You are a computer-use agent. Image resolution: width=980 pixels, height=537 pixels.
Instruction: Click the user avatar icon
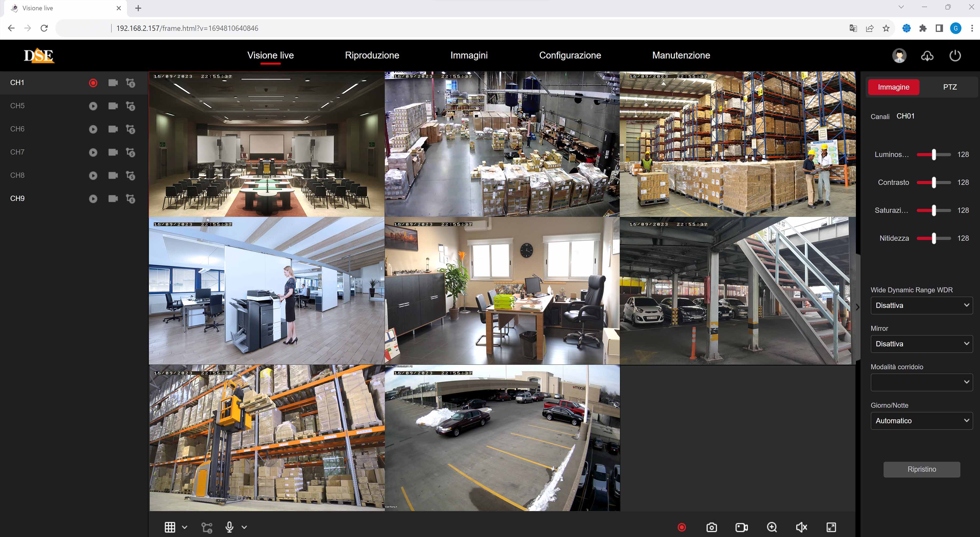coord(899,56)
